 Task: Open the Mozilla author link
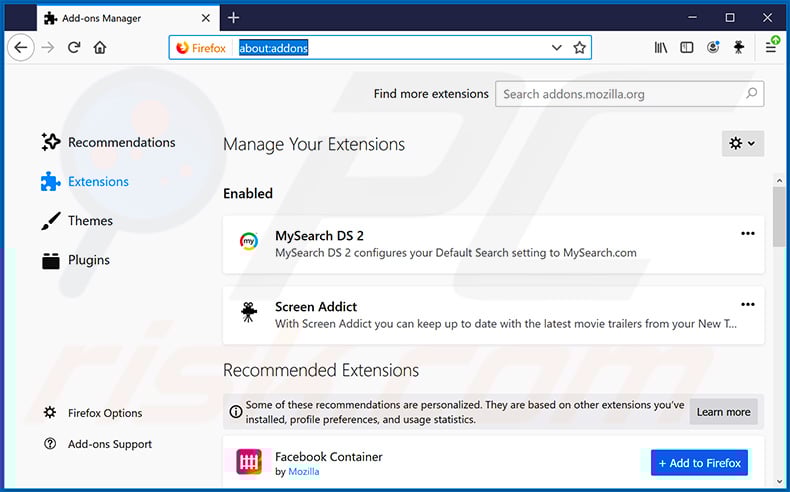(x=304, y=472)
